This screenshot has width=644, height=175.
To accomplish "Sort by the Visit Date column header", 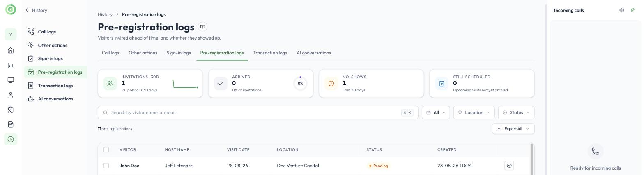I will click(x=238, y=149).
